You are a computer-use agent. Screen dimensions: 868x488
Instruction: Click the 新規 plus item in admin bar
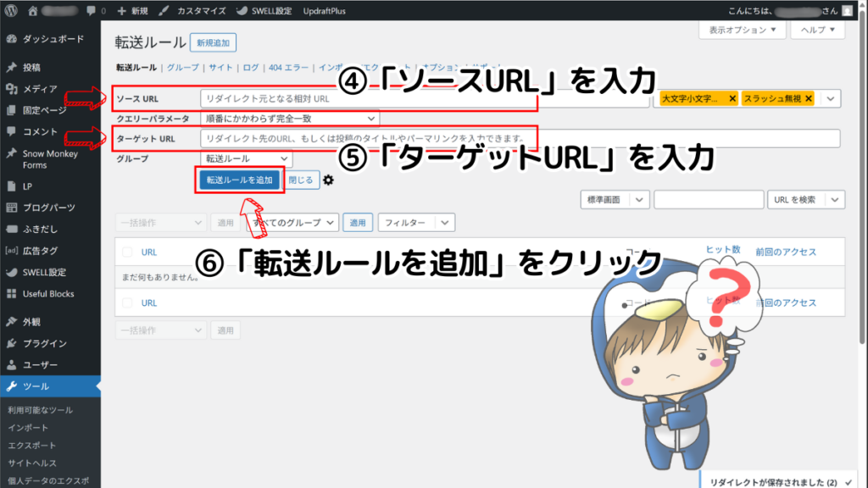(133, 10)
